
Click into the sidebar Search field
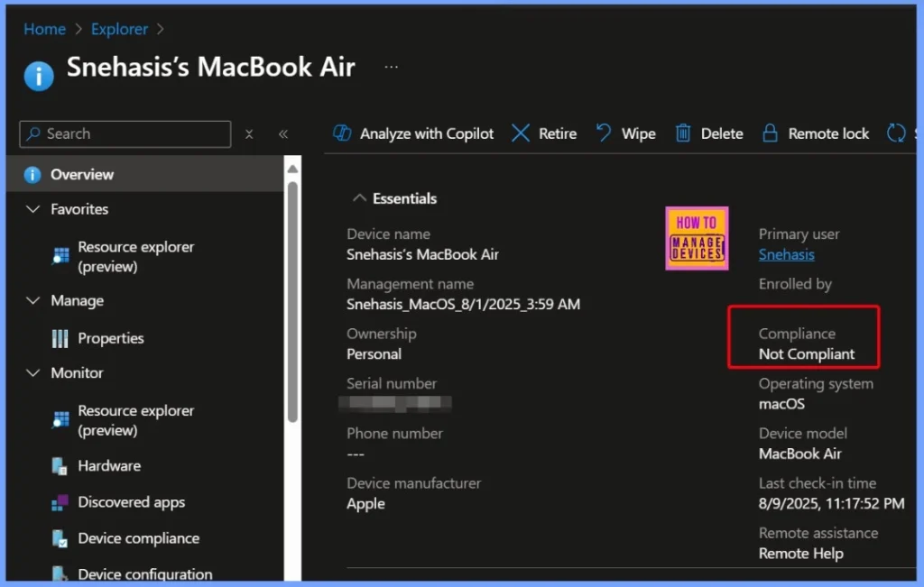pyautogui.click(x=125, y=134)
